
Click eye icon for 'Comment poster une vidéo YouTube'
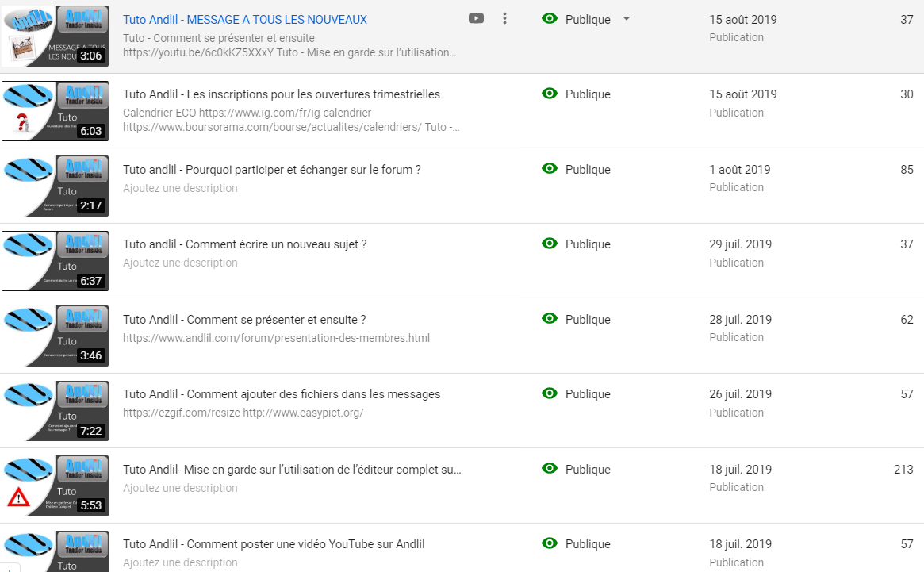pyautogui.click(x=550, y=543)
